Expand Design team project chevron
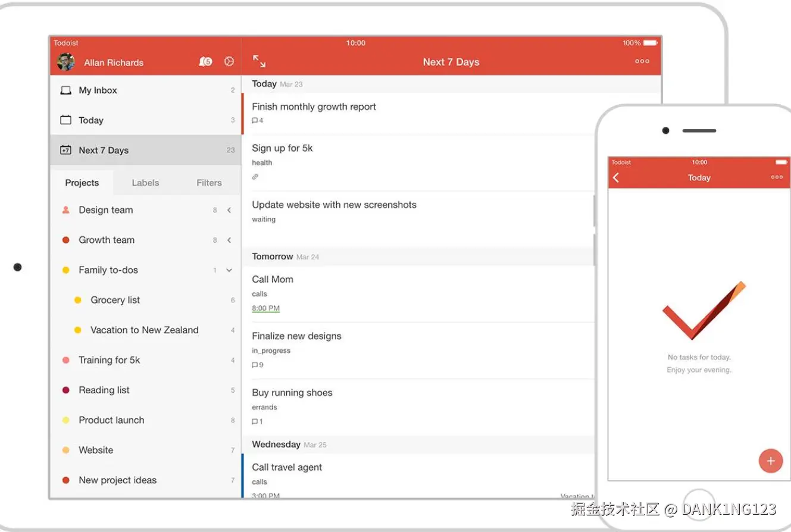The height and width of the screenshot is (532, 791). tap(229, 210)
